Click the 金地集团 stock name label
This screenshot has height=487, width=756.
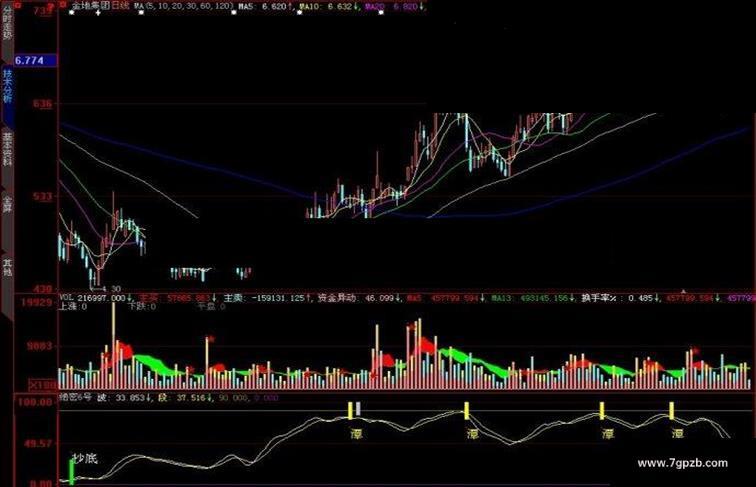tap(91, 6)
